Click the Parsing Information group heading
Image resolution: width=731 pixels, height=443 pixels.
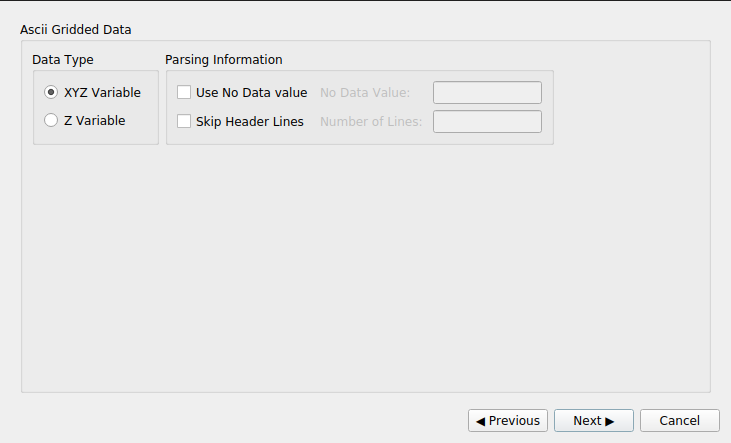tap(223, 60)
